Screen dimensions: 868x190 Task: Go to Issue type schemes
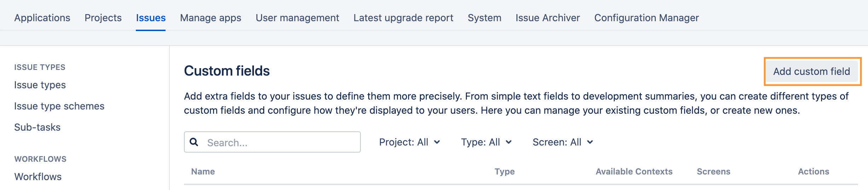tap(59, 106)
